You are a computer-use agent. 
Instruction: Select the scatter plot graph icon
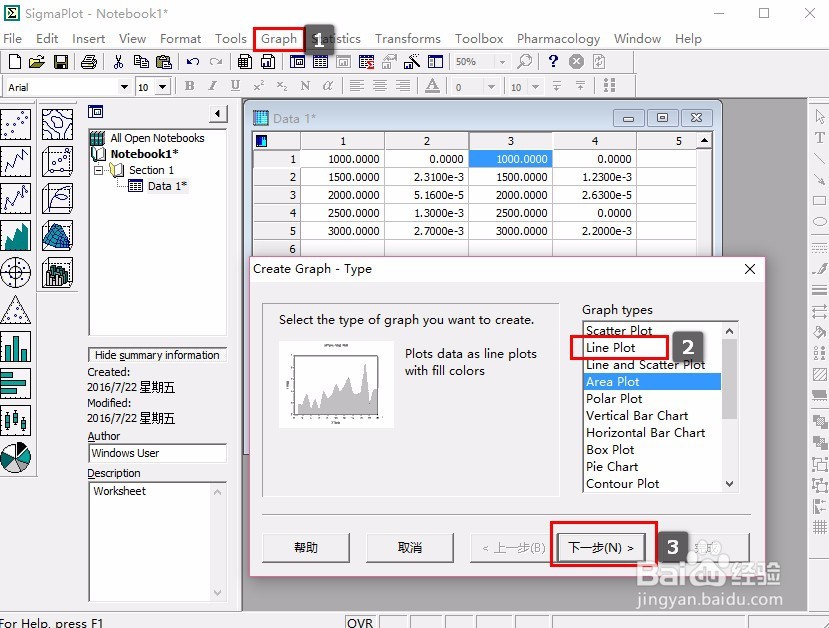point(15,124)
